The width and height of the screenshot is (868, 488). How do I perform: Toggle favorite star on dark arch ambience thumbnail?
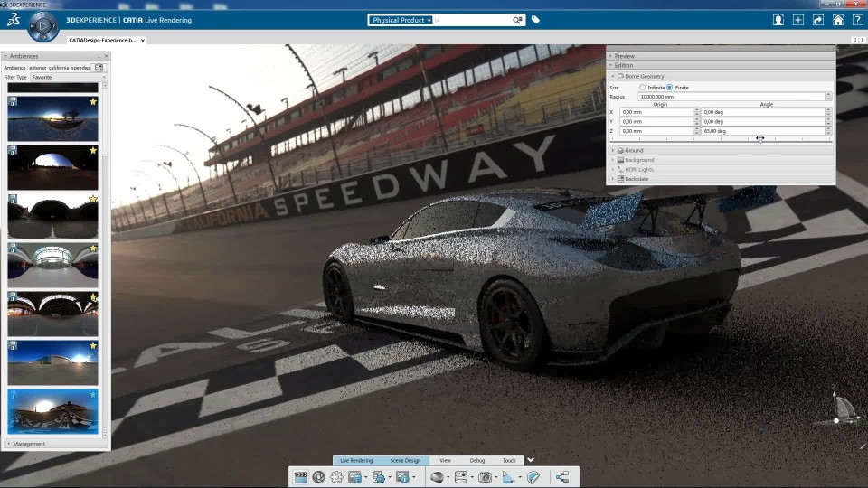point(93,150)
